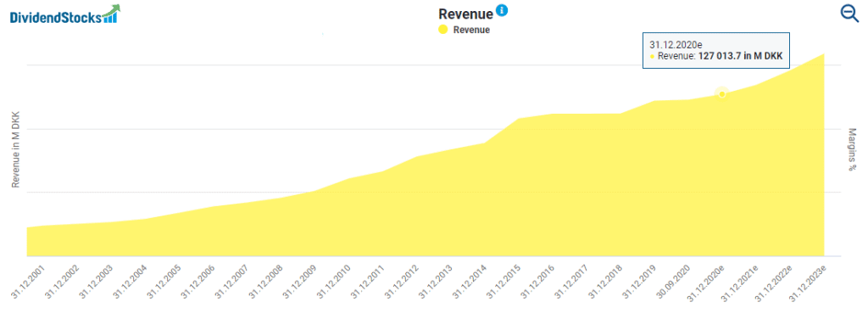Open the Revenue info icon
Screen dimensions: 868x319
point(502,10)
